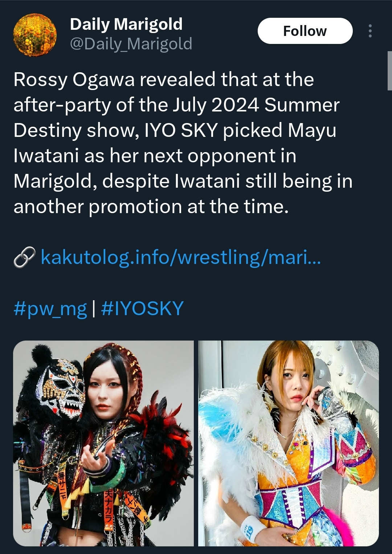Click the @Daily_Marigold handle
This screenshot has height=554, width=392.
(x=131, y=44)
